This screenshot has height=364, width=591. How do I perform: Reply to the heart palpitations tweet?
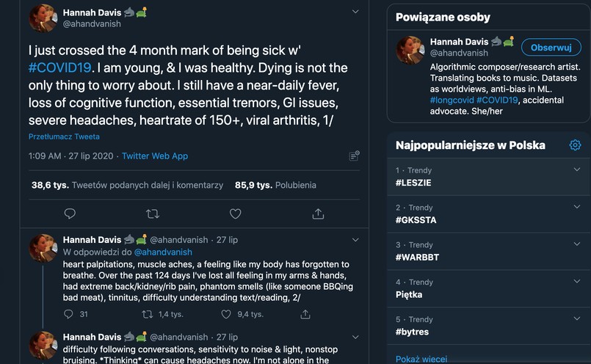pos(70,314)
